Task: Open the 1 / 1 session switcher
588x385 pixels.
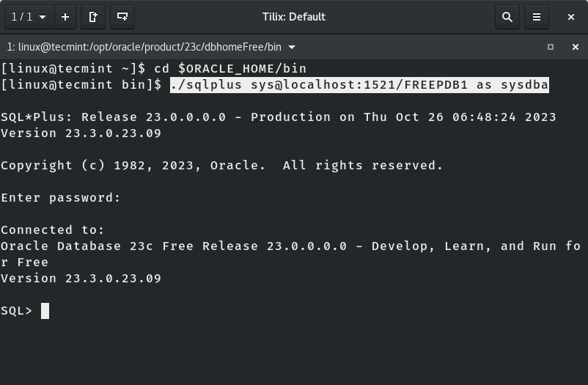Action: [x=29, y=17]
